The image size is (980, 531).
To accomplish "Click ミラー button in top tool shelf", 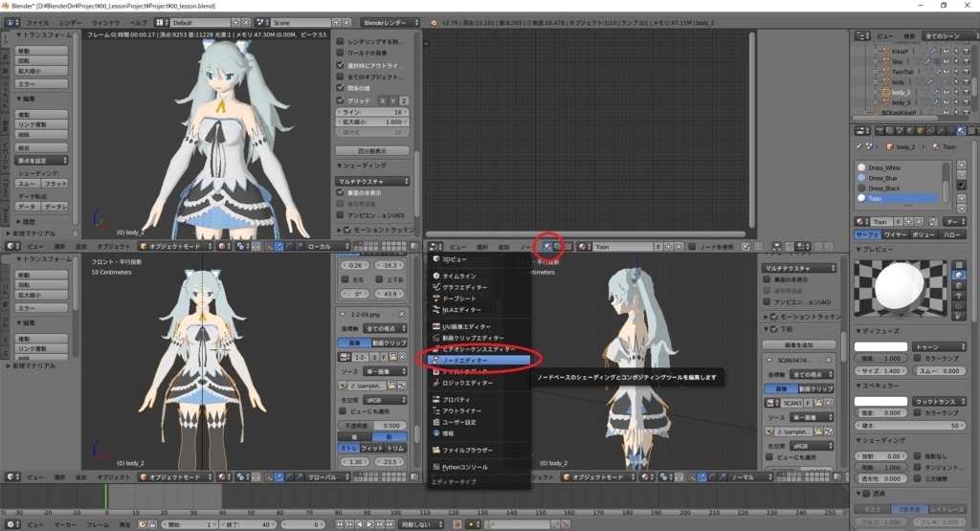I will [42, 83].
